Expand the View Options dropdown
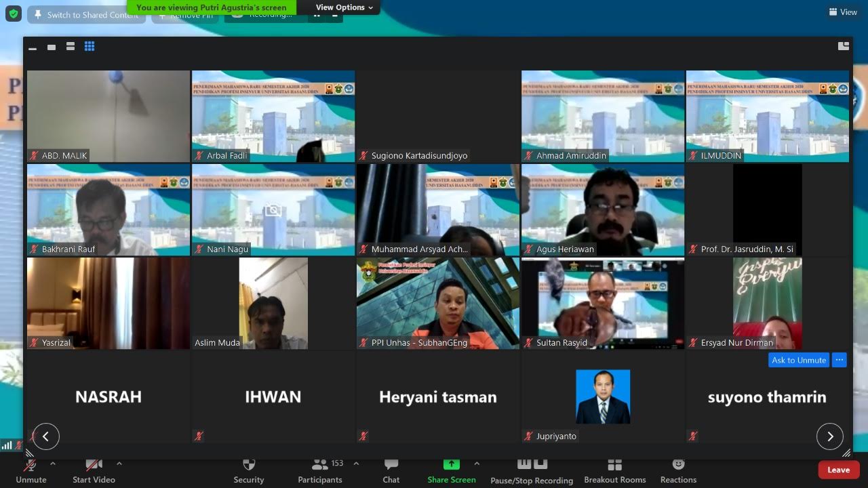This screenshot has width=868, height=488. click(x=344, y=7)
